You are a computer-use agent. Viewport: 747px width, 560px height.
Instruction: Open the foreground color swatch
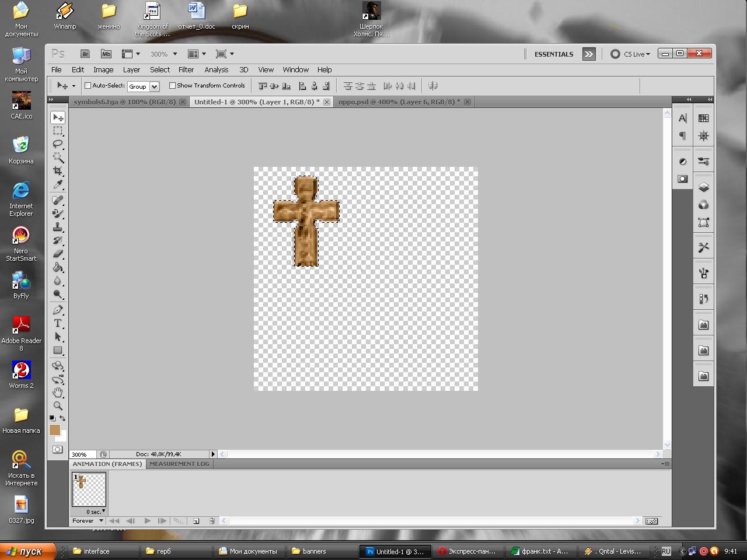[54, 430]
